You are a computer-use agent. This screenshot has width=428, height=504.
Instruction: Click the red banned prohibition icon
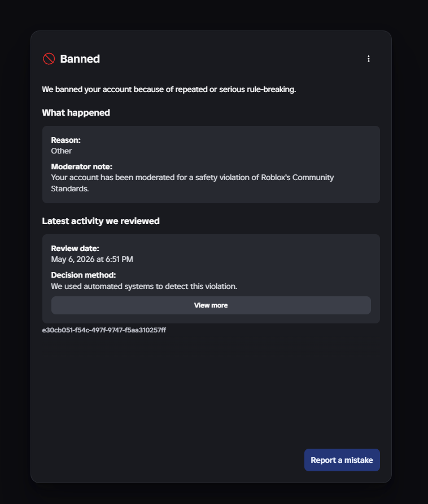(x=49, y=59)
